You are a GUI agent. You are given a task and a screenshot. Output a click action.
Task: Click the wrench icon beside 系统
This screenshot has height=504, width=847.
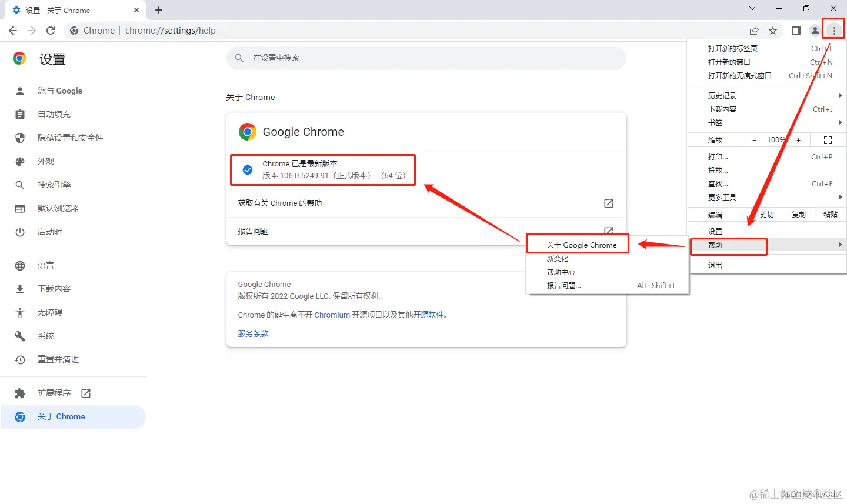pos(20,336)
